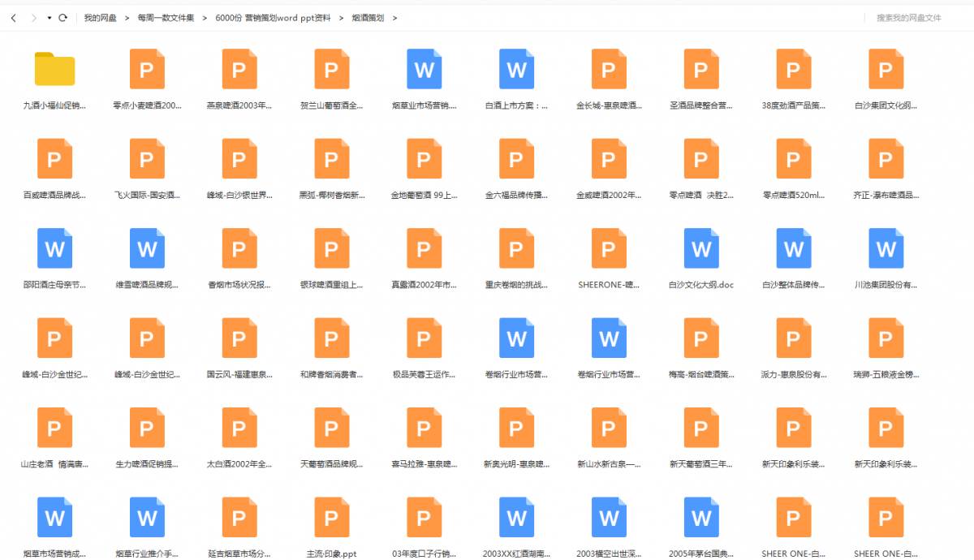Select file name 和牌香烟消费者
The image size is (974, 560).
click(332, 375)
